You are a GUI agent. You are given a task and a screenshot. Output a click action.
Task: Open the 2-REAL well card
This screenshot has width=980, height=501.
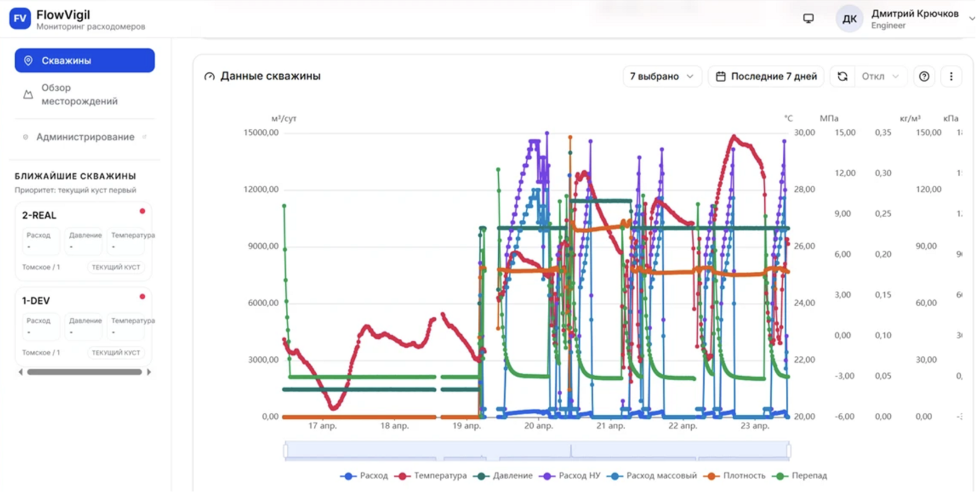click(x=83, y=241)
